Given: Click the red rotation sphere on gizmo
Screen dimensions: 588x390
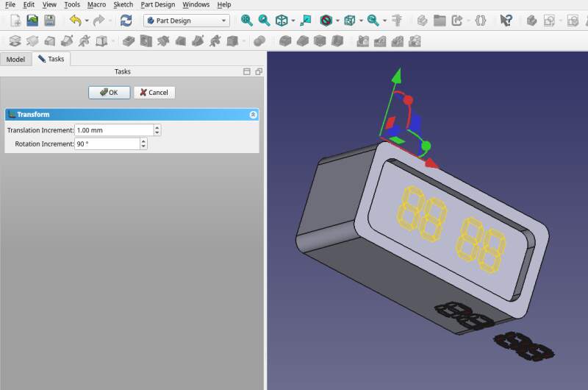Looking at the screenshot, I should pyautogui.click(x=408, y=100).
